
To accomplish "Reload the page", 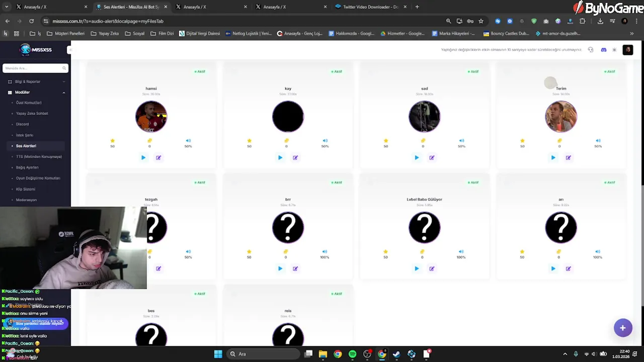I will click(x=31, y=21).
